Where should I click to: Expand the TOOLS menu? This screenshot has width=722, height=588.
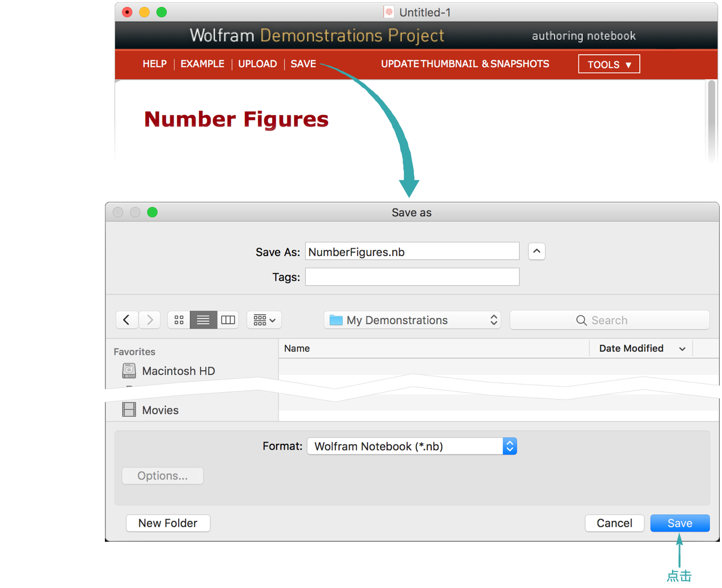tap(608, 64)
